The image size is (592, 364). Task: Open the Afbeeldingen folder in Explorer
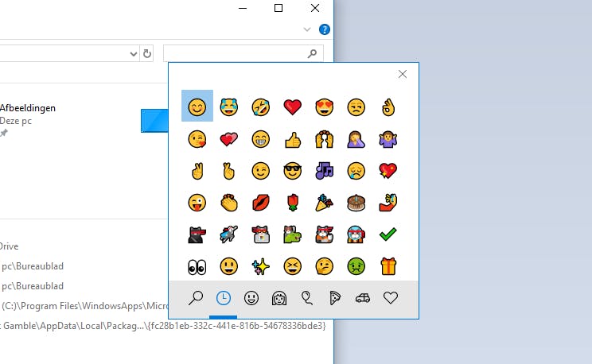pos(28,108)
